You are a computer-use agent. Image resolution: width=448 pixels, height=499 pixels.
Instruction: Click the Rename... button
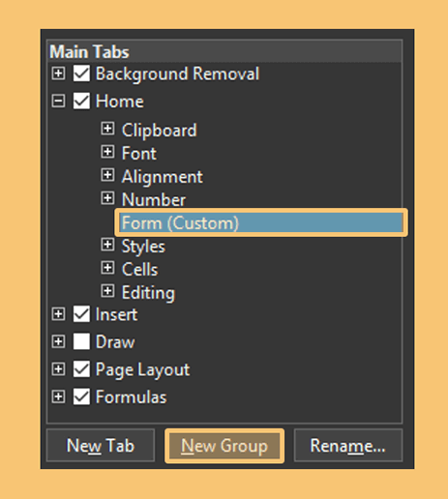point(348,446)
